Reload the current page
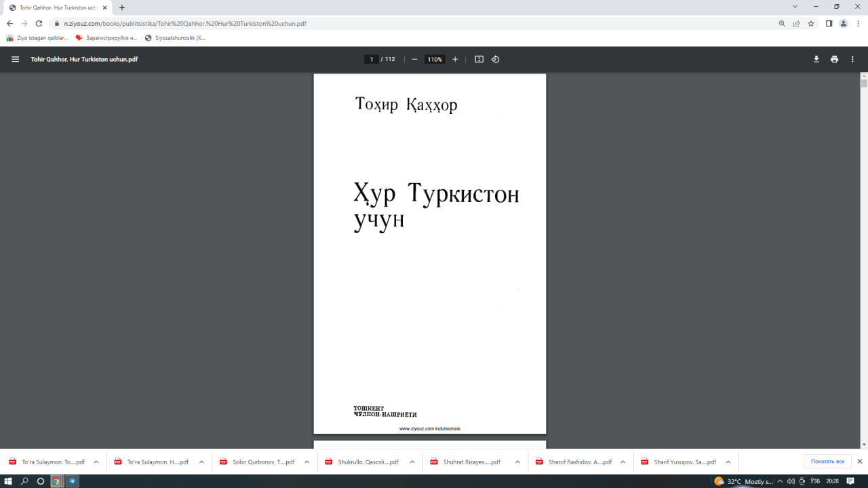Image resolution: width=868 pixels, height=488 pixels. point(39,23)
